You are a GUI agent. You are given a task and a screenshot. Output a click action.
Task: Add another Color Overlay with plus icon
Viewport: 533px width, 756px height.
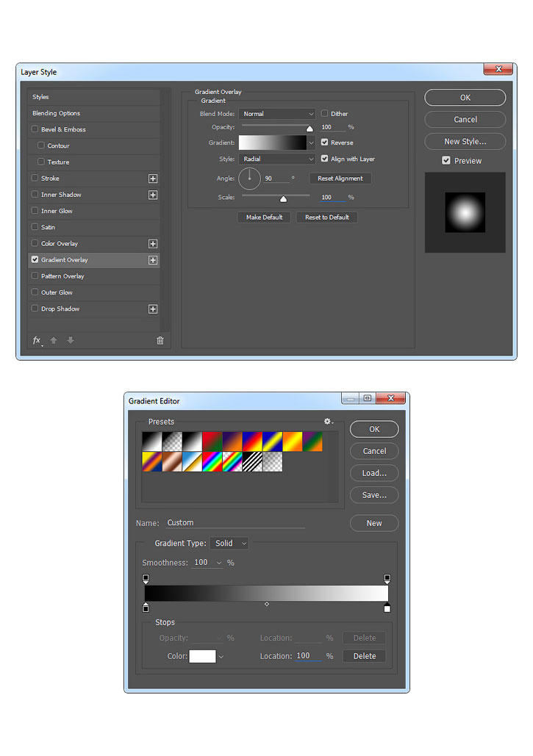pos(153,244)
